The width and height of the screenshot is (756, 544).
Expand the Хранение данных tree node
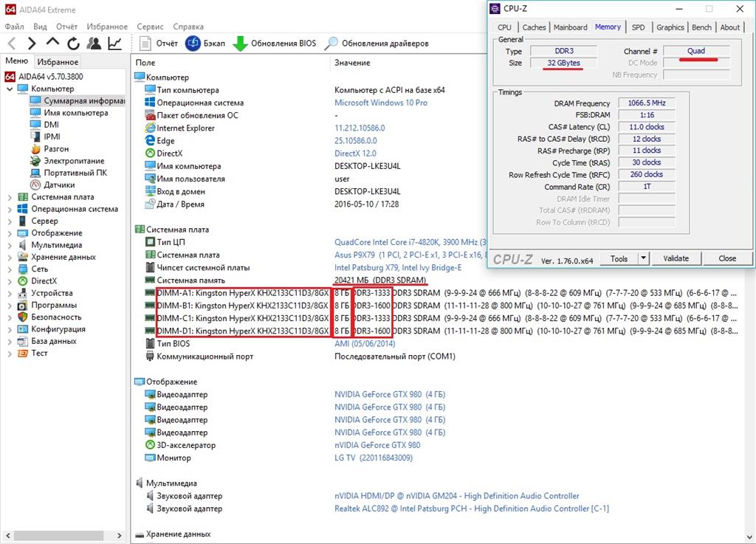click(x=10, y=258)
